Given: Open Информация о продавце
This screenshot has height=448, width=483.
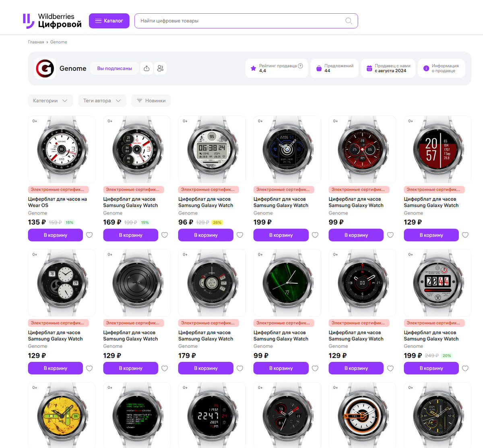Looking at the screenshot, I should [x=441, y=68].
